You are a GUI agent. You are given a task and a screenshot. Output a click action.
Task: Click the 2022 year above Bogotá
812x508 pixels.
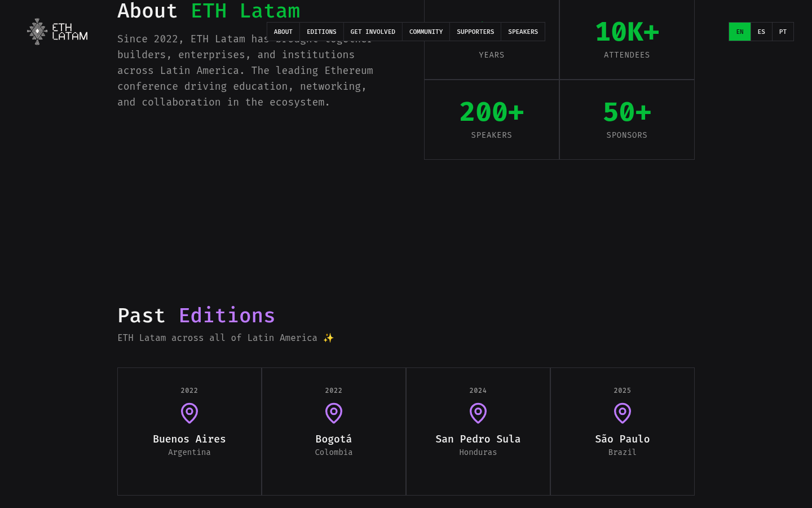pyautogui.click(x=334, y=391)
